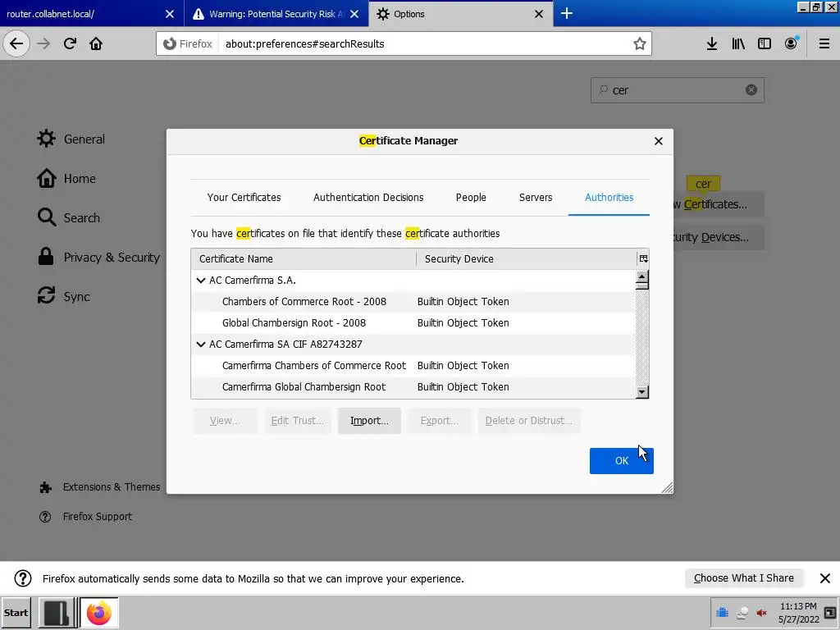Click Import... button
The image size is (840, 630).
coord(369,421)
